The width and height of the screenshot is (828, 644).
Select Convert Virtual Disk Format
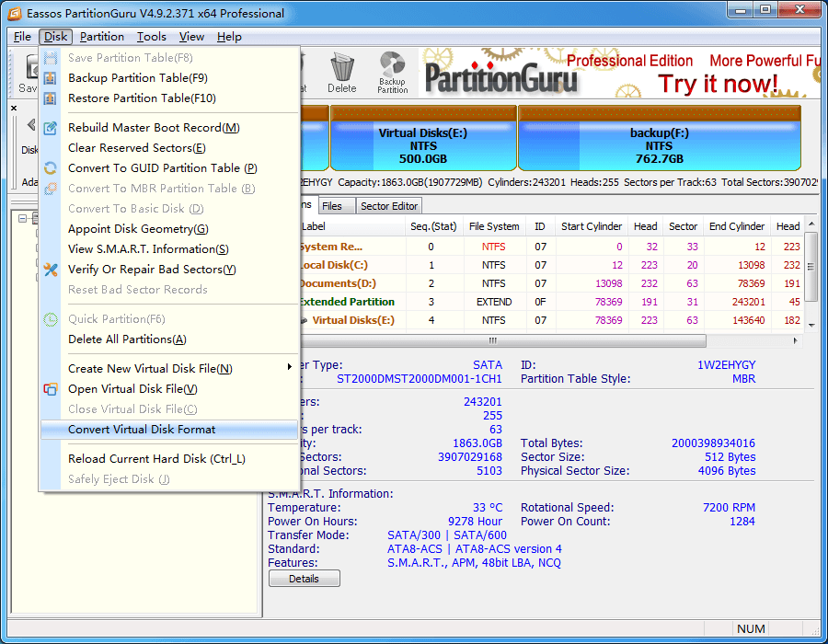[169, 430]
